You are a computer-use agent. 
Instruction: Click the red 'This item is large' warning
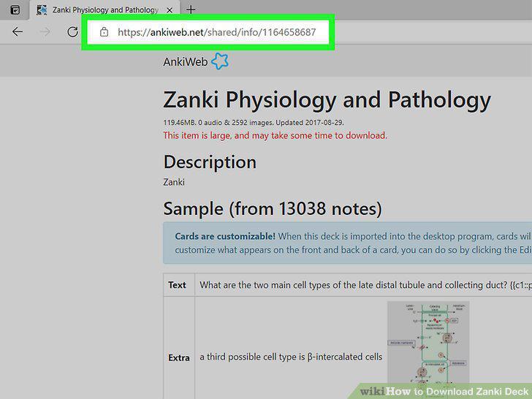275,135
